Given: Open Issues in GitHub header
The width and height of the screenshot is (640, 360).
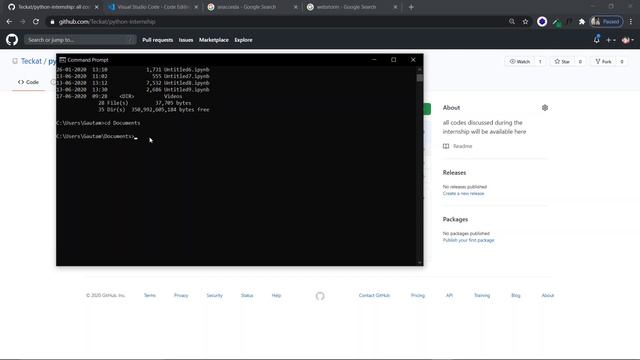Looking at the screenshot, I should coord(186,40).
